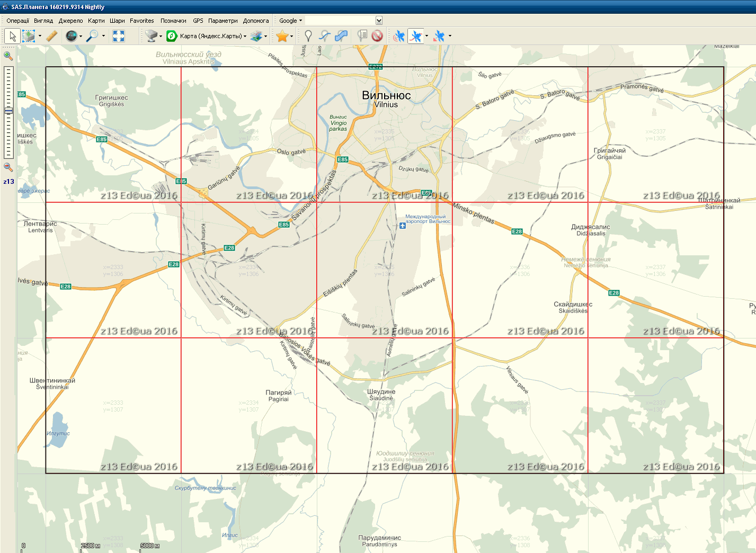This screenshot has height=553, width=756.
Task: Click the zoom in magnifier on left
Action: coord(8,56)
